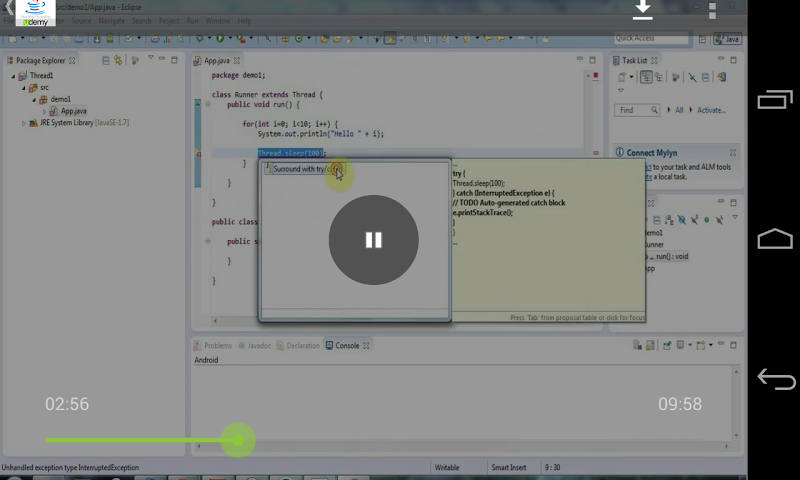Image resolution: width=800 pixels, height=480 pixels.
Task: Click the All working set link
Action: click(x=679, y=110)
